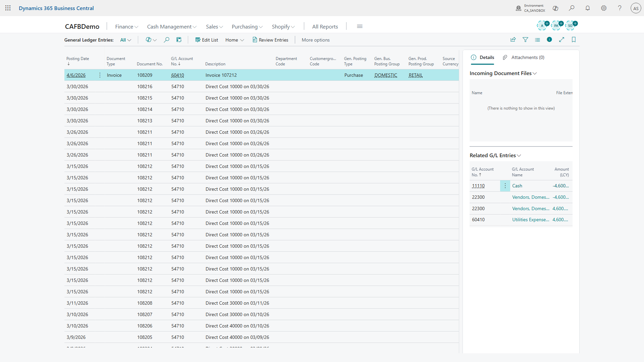Open All Reports from the navigation
This screenshot has height=362, width=644.
coord(325,26)
